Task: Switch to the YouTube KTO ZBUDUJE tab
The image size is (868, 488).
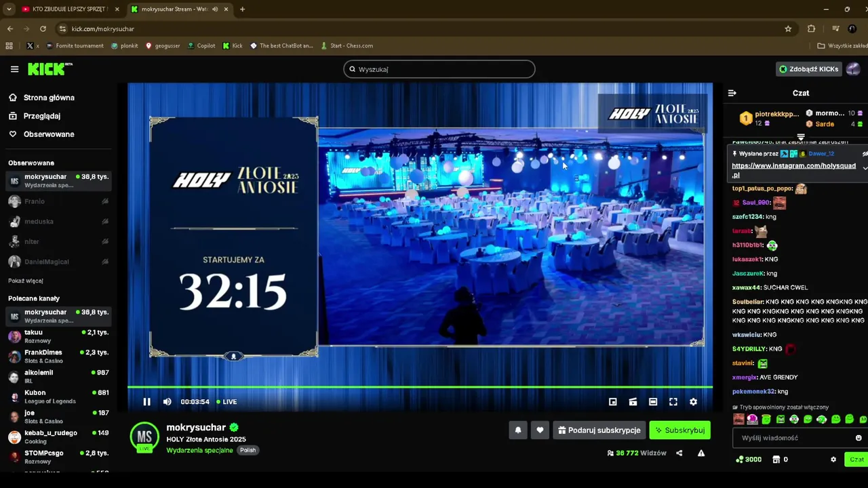Action: 69,9
